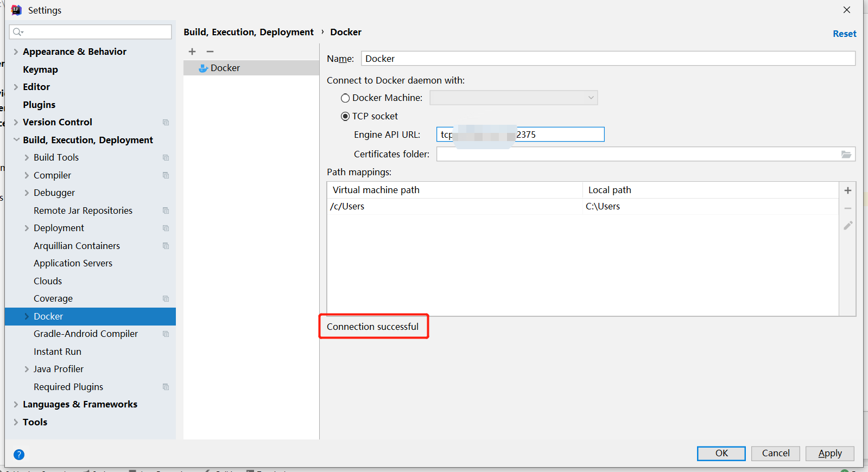Viewport: 868px width, 472px height.
Task: Apply the current settings
Action: click(x=830, y=454)
